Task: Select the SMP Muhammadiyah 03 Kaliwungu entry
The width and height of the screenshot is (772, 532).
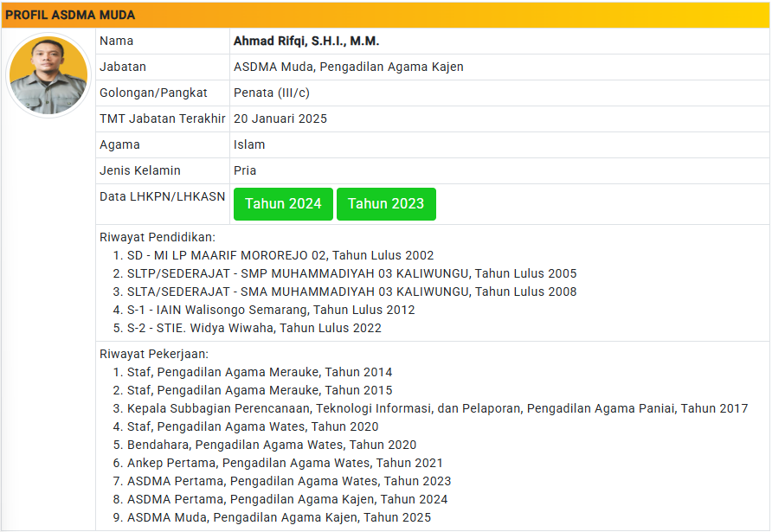Action: pyautogui.click(x=351, y=273)
